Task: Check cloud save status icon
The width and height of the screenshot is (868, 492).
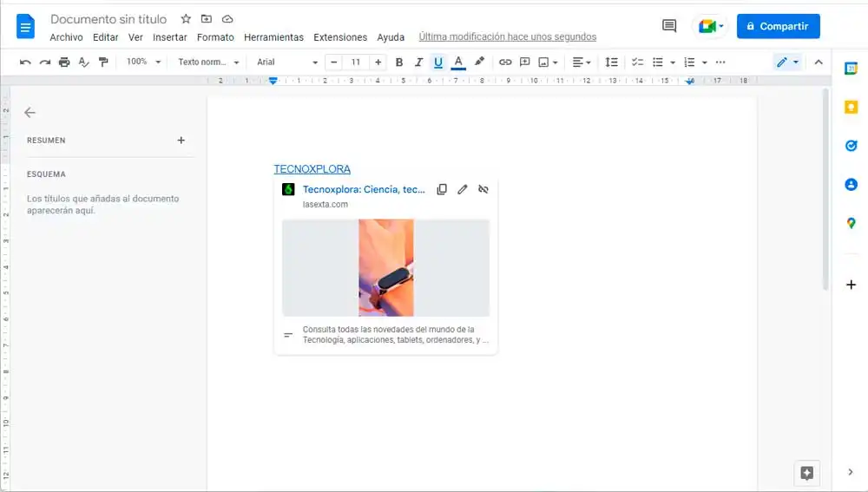Action: pyautogui.click(x=227, y=19)
